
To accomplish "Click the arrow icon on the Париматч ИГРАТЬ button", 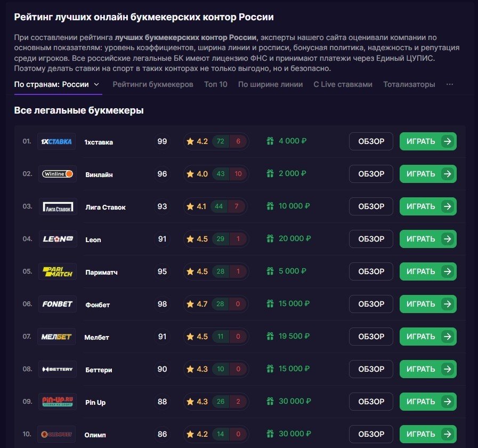I will click(x=447, y=271).
